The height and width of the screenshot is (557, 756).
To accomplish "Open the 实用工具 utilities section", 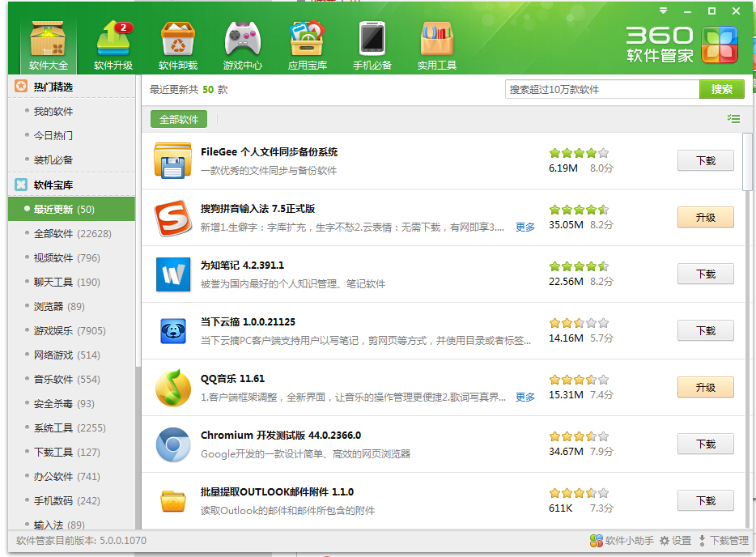I will click(x=437, y=47).
